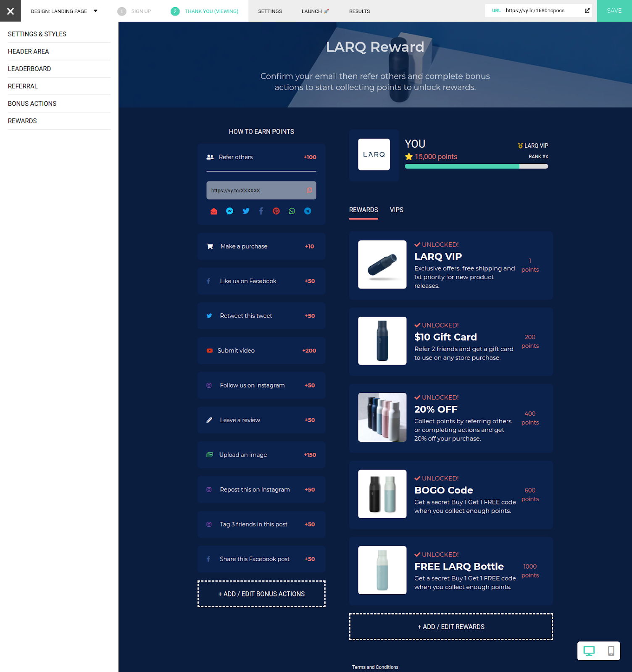Open the Leave a review action
The image size is (632, 672).
point(261,420)
